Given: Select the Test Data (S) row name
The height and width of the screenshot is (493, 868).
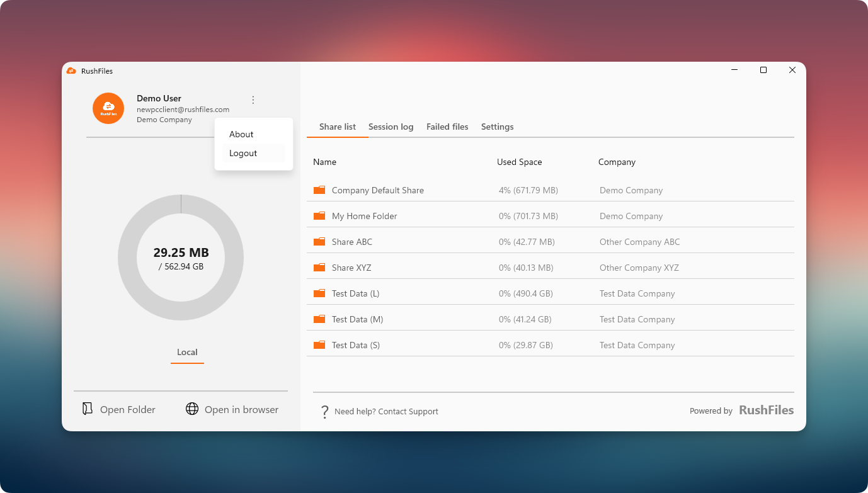Looking at the screenshot, I should point(356,345).
